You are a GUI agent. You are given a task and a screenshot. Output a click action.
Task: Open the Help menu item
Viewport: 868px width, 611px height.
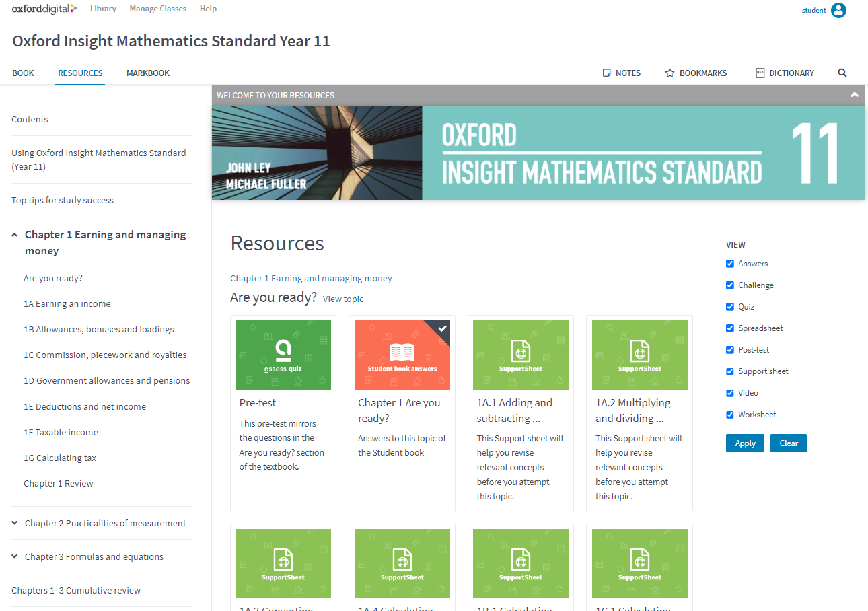pyautogui.click(x=208, y=9)
